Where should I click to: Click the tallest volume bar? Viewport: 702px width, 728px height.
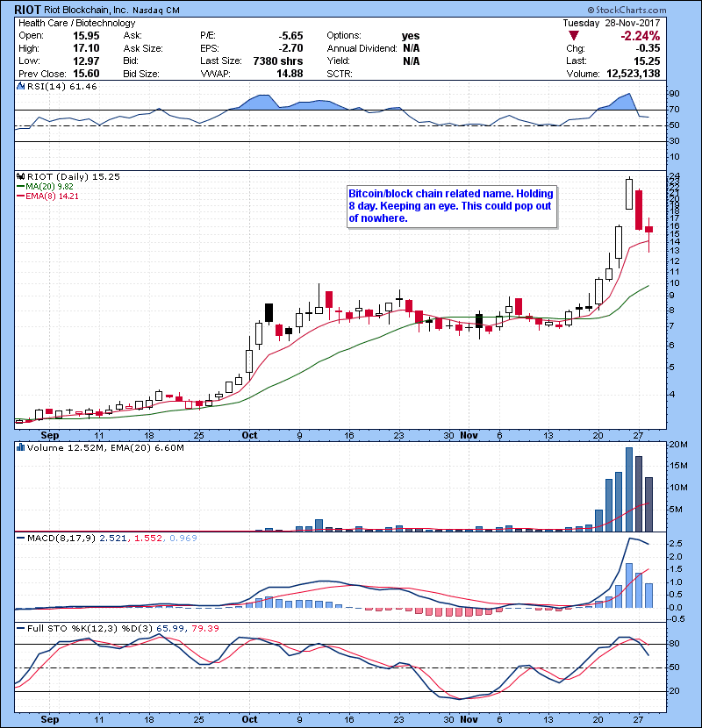[x=629, y=489]
